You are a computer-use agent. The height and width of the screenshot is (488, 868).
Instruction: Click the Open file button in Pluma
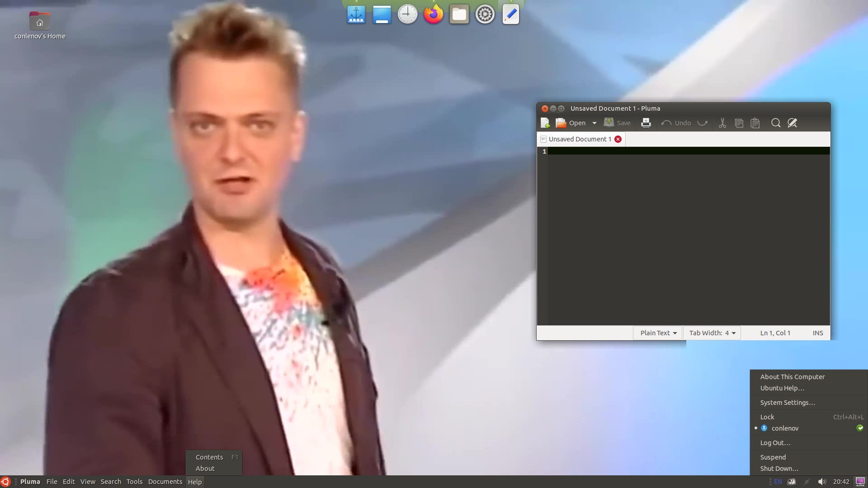click(x=571, y=123)
